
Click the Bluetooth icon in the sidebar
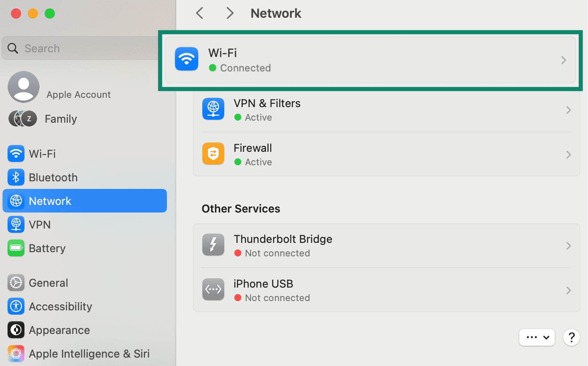[x=16, y=178]
